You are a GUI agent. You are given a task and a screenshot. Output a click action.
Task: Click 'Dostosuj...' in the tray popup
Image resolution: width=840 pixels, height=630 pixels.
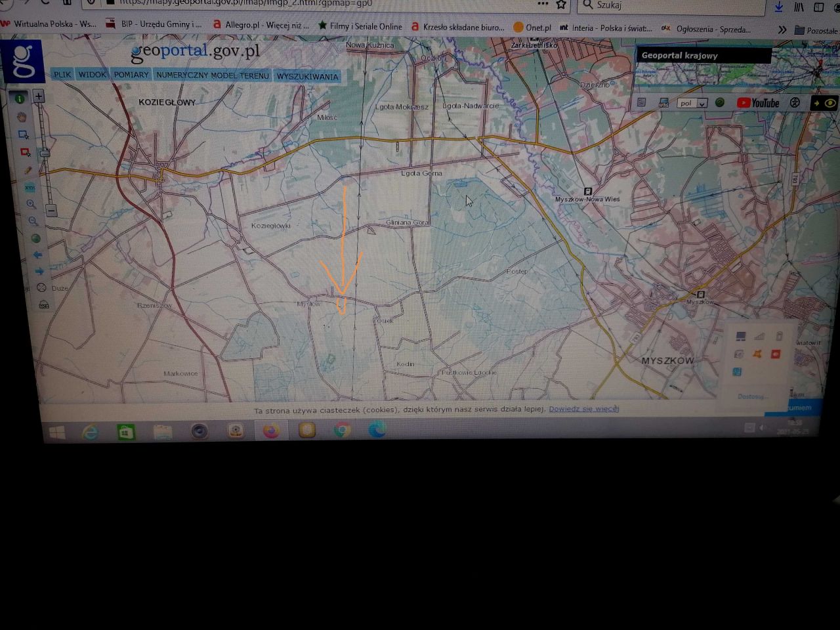pos(752,397)
